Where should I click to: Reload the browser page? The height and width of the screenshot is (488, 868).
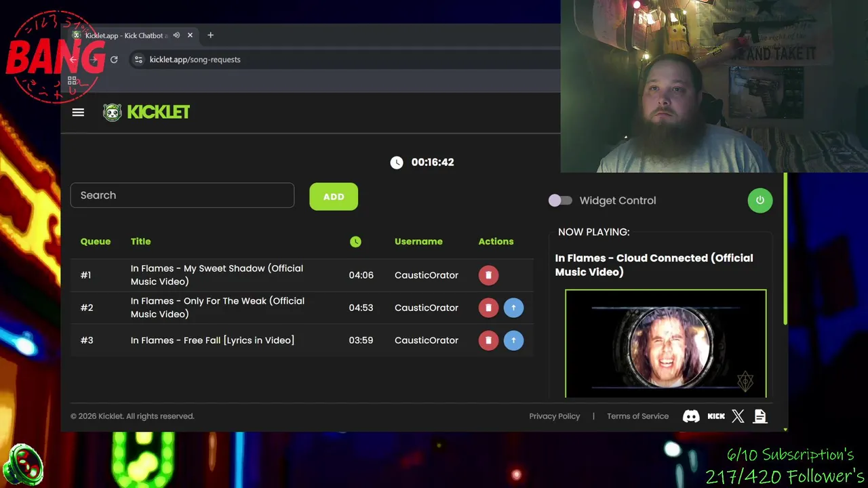click(114, 60)
